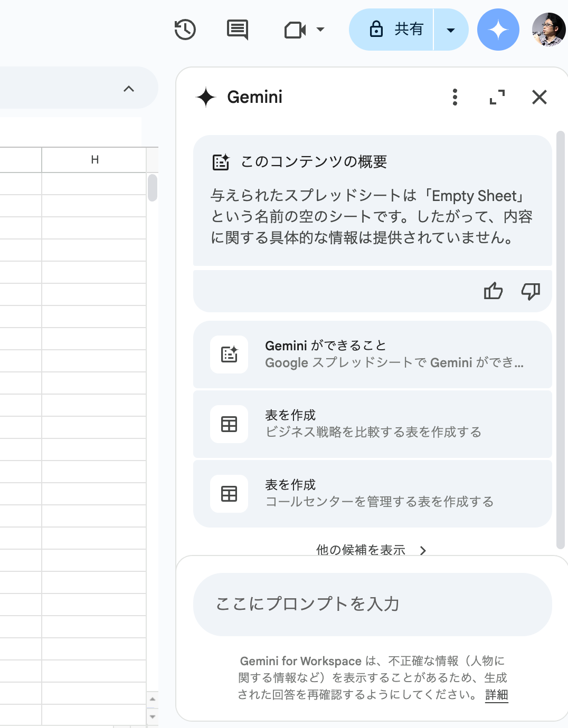Open the share options dropdown arrow

pos(451,30)
